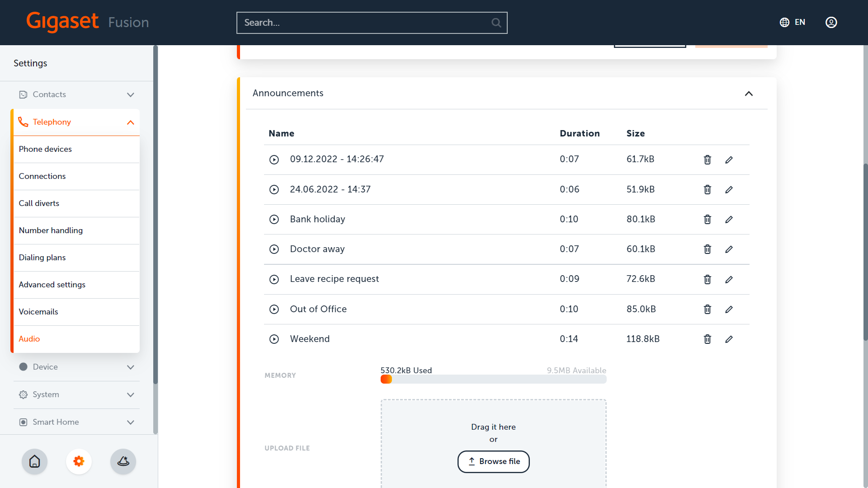Edit the Bank holiday announcement

coord(729,220)
